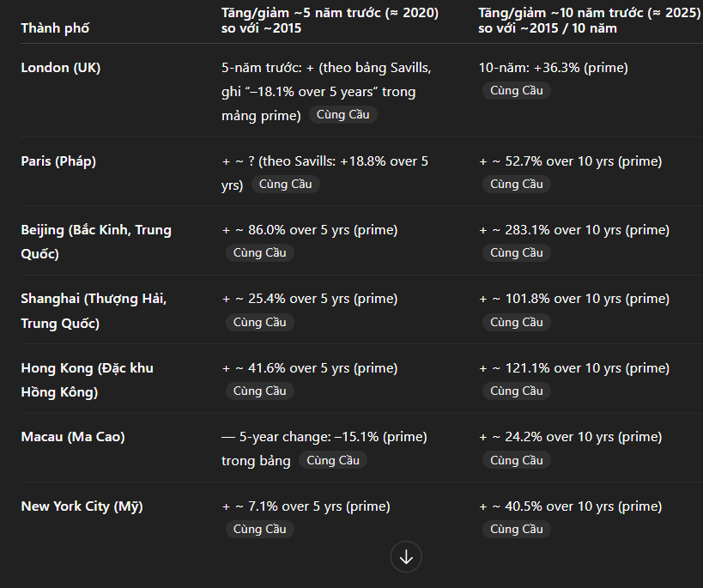
Task: Click the Cùng Cầu citation under Shanghai 25.4%
Action: click(259, 322)
